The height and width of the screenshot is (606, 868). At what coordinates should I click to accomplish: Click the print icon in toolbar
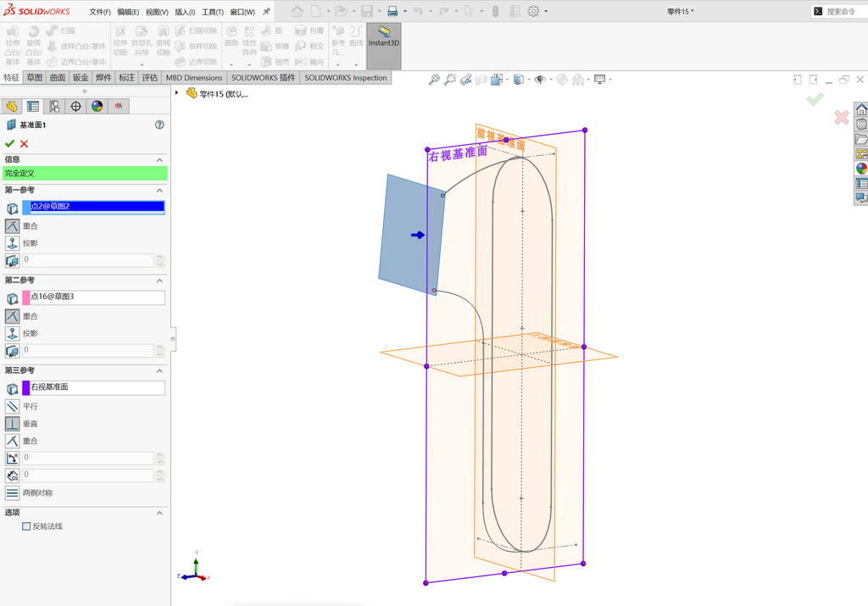pos(392,11)
